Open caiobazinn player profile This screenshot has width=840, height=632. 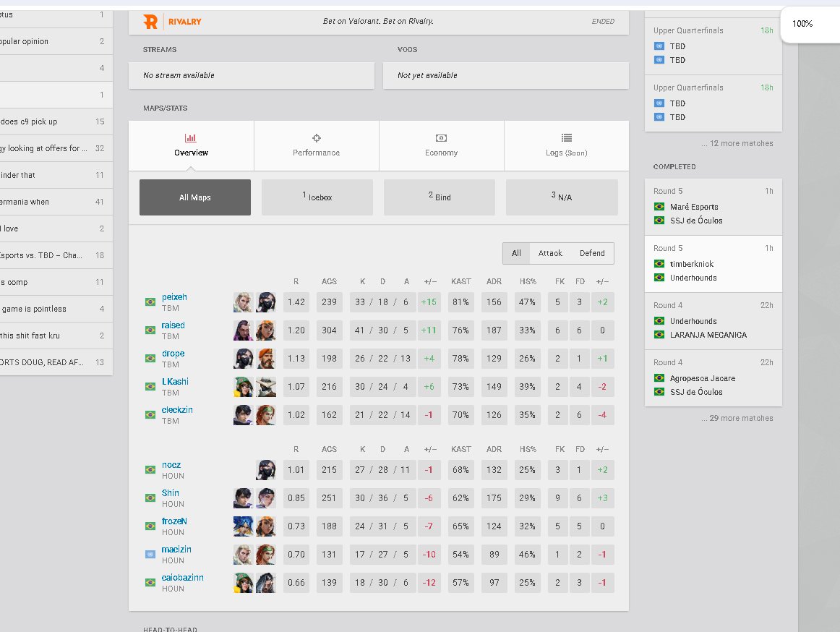pos(183,578)
